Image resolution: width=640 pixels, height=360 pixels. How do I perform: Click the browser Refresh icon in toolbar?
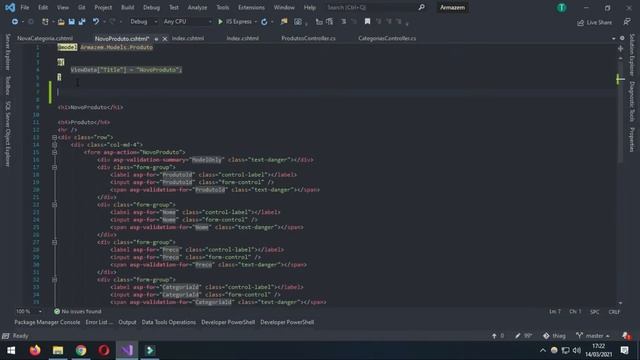click(x=264, y=22)
